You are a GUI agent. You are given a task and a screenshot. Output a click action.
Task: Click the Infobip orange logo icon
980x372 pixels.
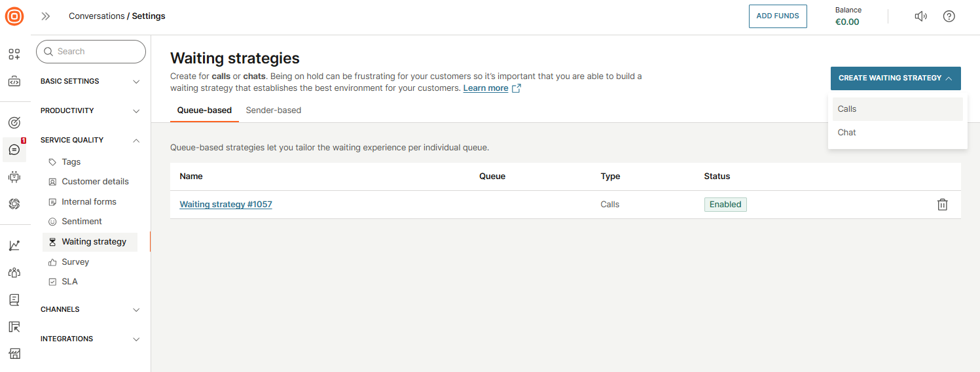pos(14,16)
